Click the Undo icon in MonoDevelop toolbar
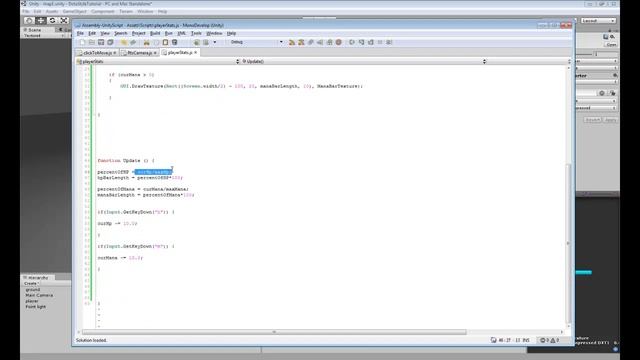The image size is (640, 360). (124, 42)
